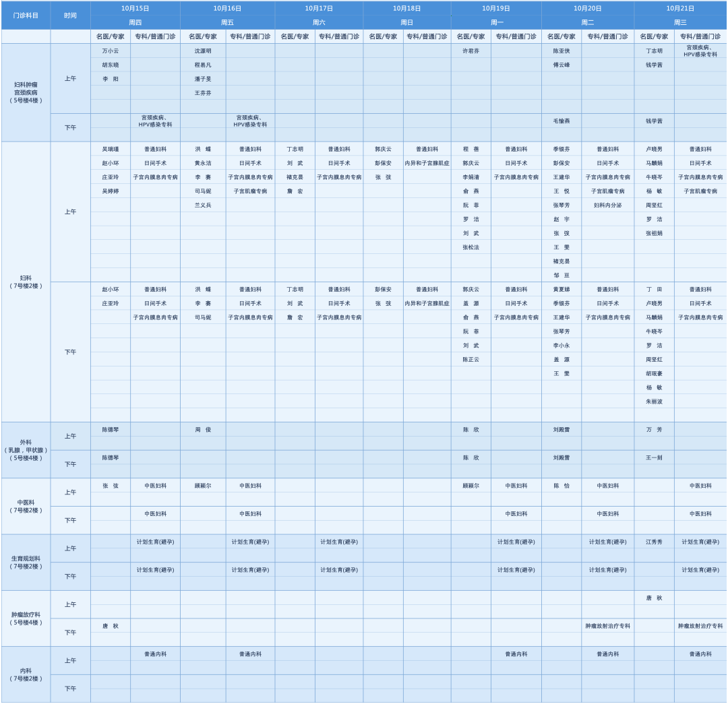Viewport: 728px width, 704px height.
Task: Select the '10月20日' date header
Action: [587, 8]
